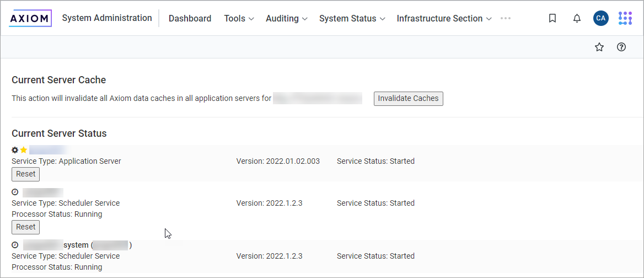The image size is (644, 278).
Task: Open the app launcher grid icon
Action: coord(625,18)
